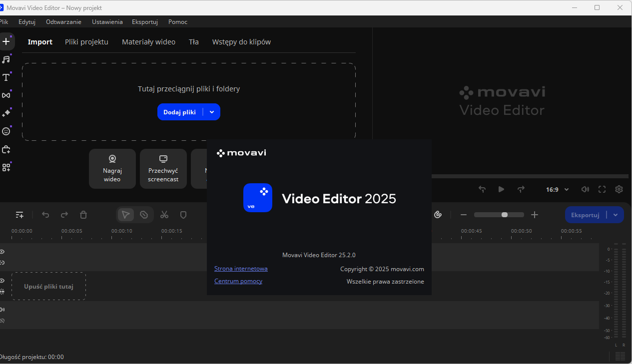Click the blue Eksportuj button
This screenshot has height=364, width=632.
(585, 215)
